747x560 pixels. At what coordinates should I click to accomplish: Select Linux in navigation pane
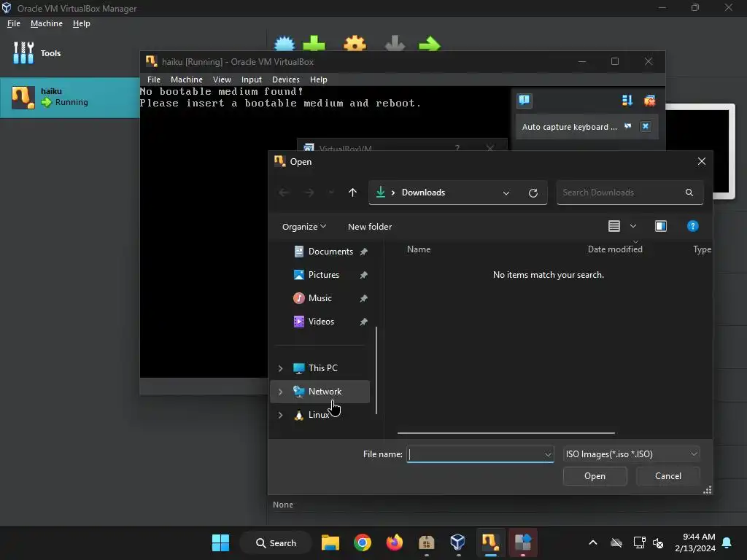tap(318, 415)
